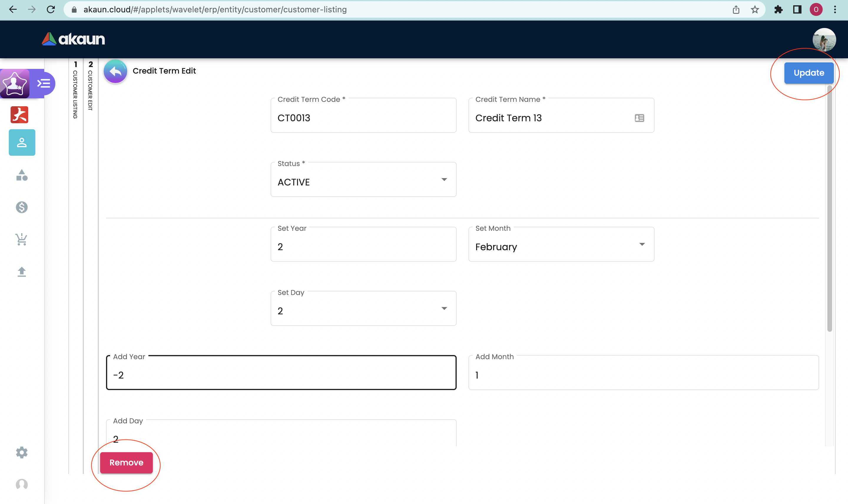The width and height of the screenshot is (848, 504).
Task: Expand the Status dropdown showing ACTIVE
Action: [363, 180]
